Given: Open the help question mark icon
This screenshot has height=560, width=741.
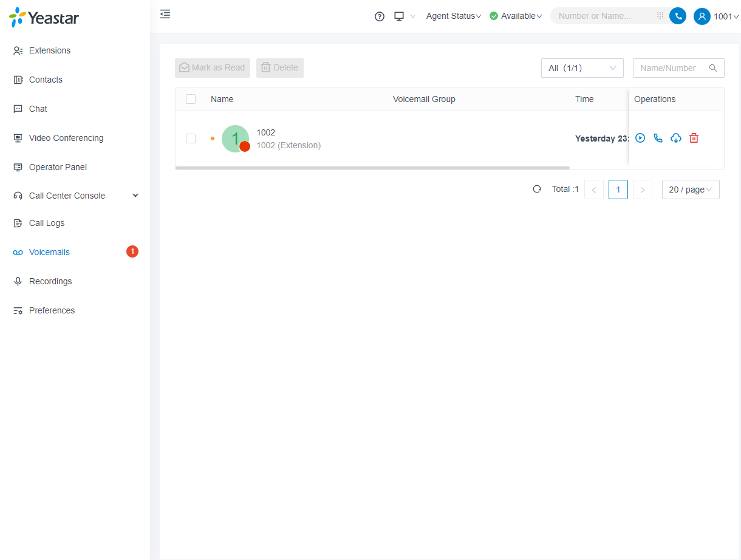Looking at the screenshot, I should [x=380, y=16].
